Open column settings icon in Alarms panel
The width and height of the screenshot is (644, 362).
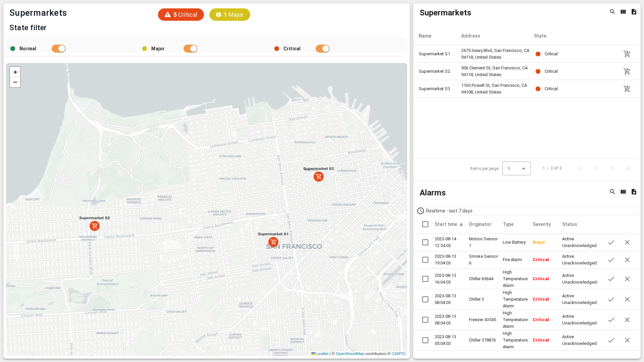623,192
